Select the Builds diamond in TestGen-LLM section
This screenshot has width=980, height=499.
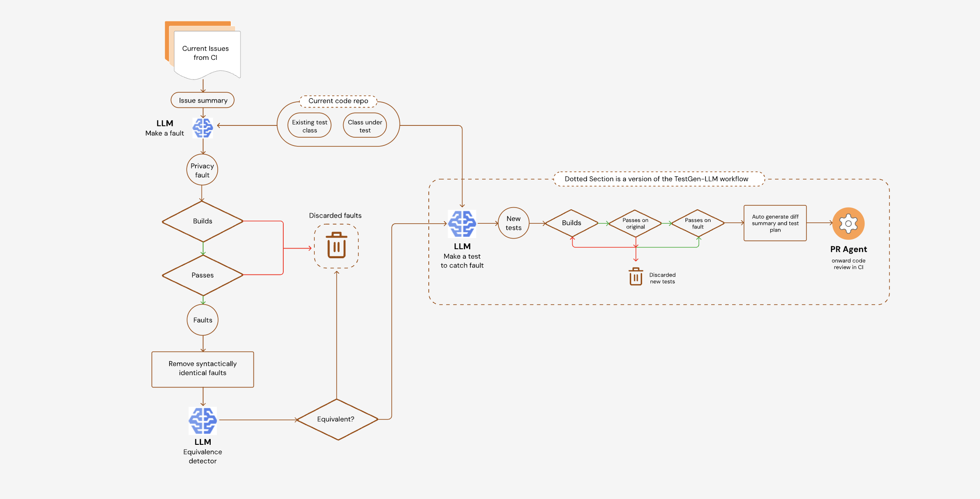tap(571, 223)
